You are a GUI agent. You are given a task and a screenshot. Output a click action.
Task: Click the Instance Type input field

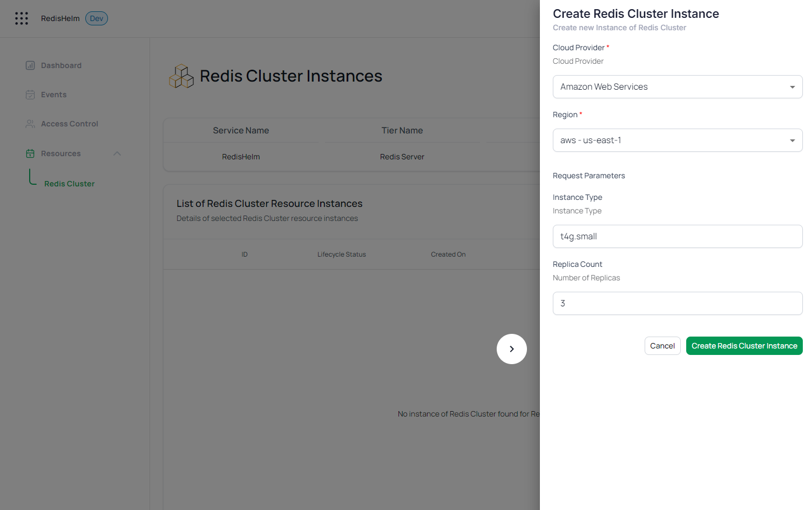coord(677,237)
